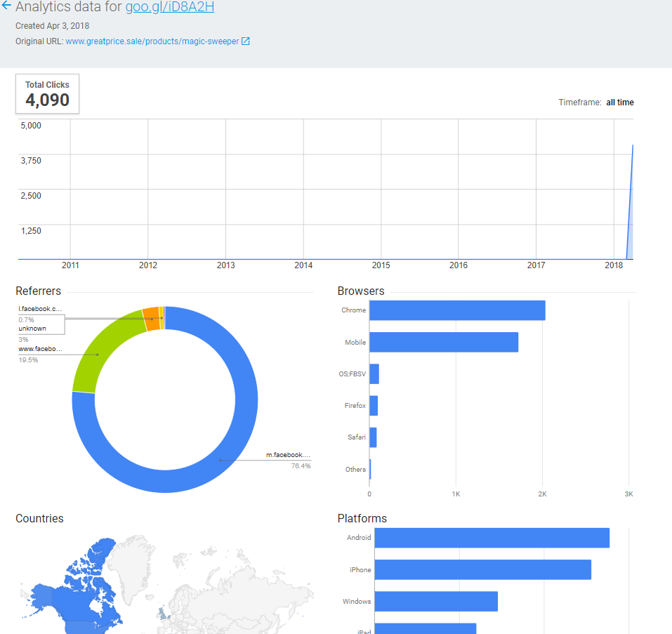Viewport: 672px width, 634px height.
Task: Click the iPhone bar in Platforms chart
Action: coord(482,569)
